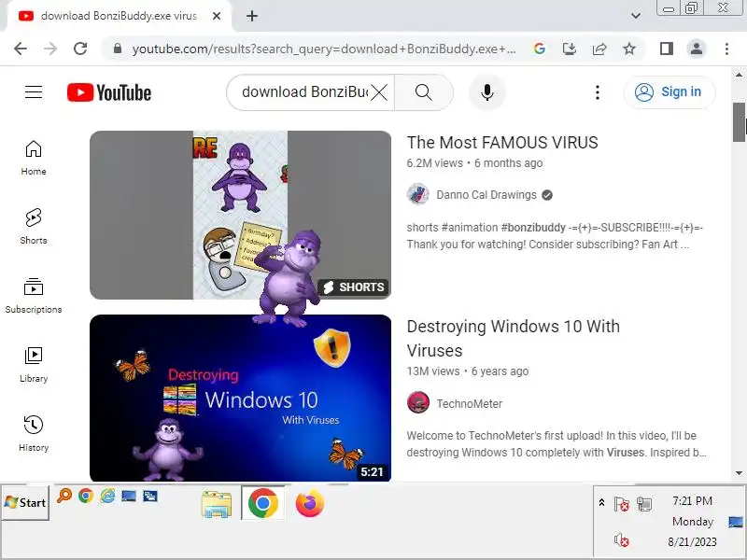Open File Explorer from taskbar
The height and width of the screenshot is (560, 747).
(217, 504)
